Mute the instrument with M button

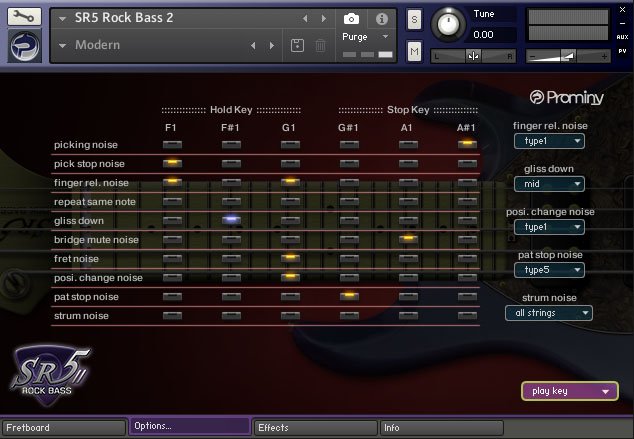click(414, 51)
